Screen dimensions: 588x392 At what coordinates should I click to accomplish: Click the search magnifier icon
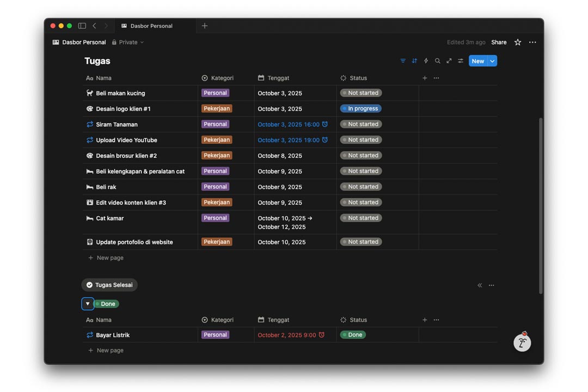pos(438,61)
